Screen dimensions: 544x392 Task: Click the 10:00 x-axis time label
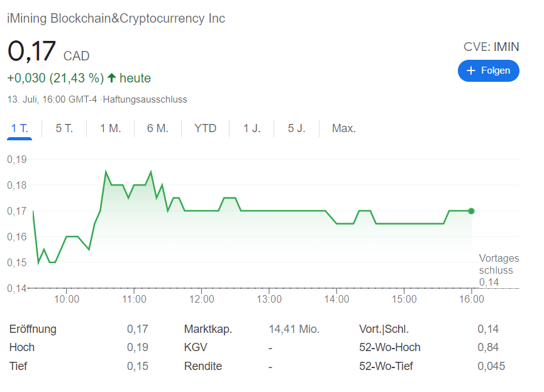point(67,300)
